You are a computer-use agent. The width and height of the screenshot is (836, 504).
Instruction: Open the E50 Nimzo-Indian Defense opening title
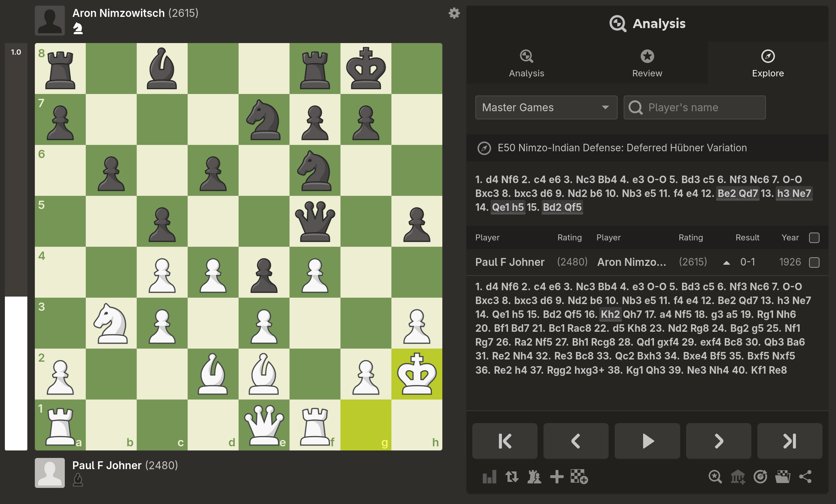click(x=622, y=148)
